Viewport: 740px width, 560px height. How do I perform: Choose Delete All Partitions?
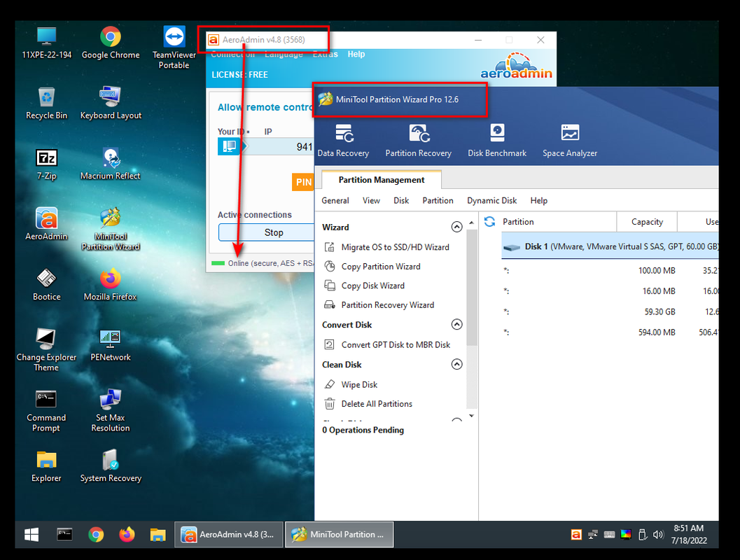[368, 404]
